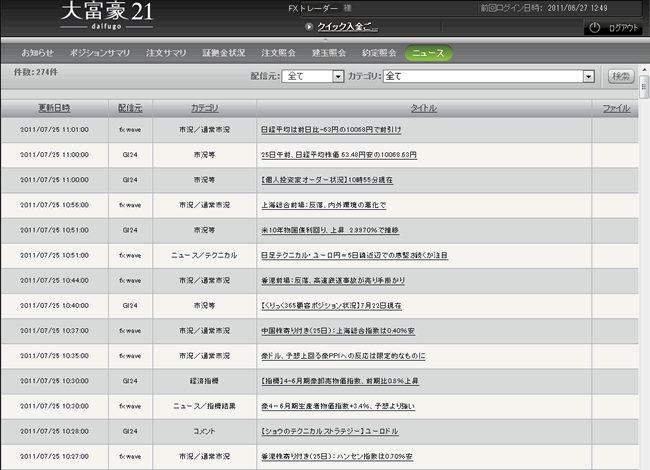This screenshot has width=650, height=470.
Task: Click the scrollbar up arrow
Action: tap(644, 70)
